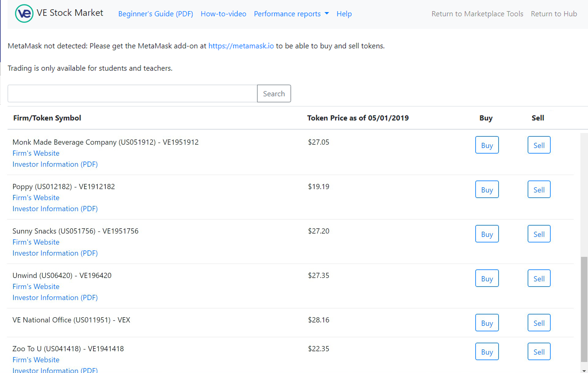The image size is (588, 373).
Task: Follow the https://metamask.io link
Action: tap(241, 46)
